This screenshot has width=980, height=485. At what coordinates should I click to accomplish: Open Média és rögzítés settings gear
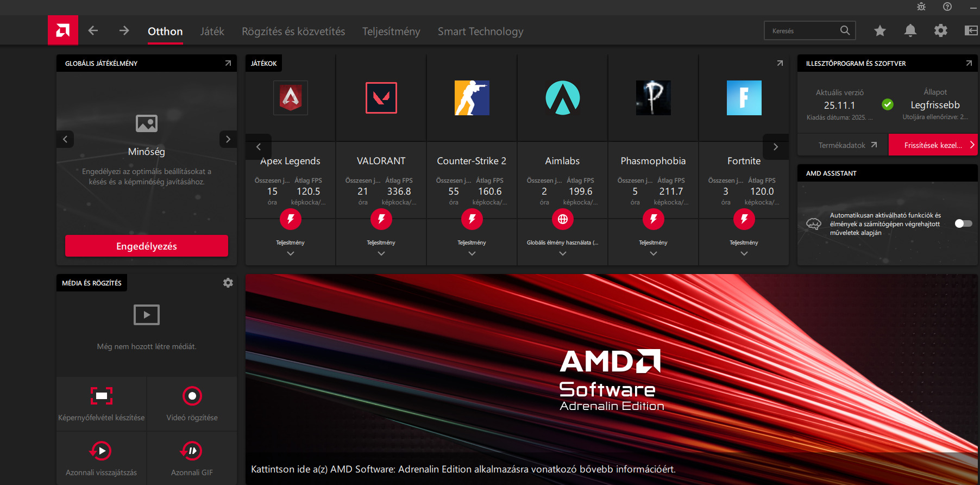click(x=228, y=283)
